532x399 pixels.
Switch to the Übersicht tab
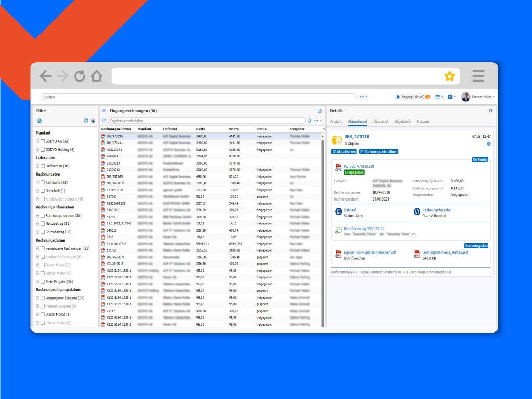pos(380,122)
